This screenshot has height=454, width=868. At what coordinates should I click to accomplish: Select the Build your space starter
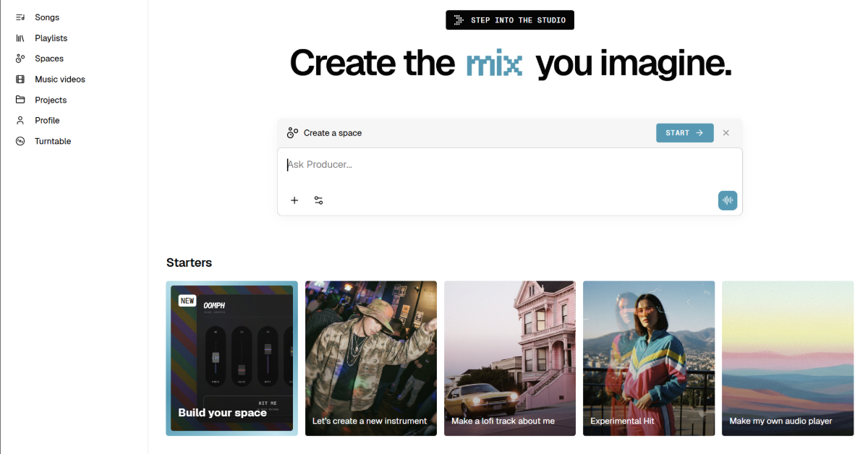click(231, 359)
